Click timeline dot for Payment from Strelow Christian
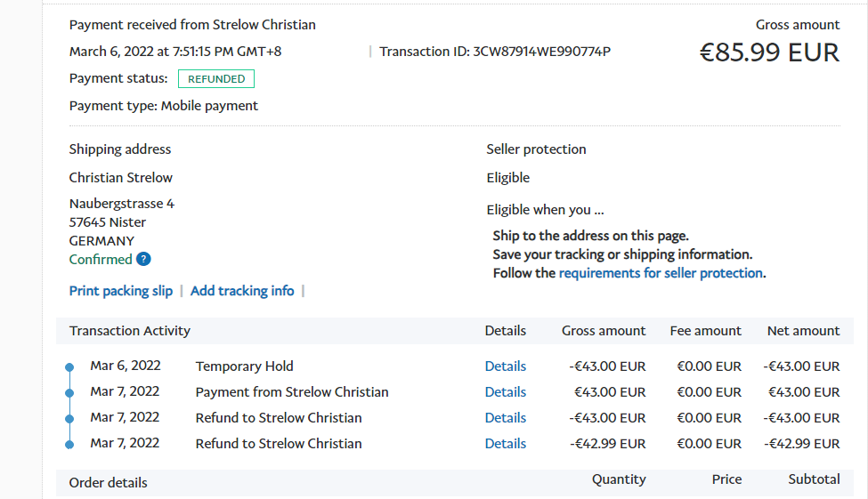Image resolution: width=868 pixels, height=499 pixels. coord(69,392)
